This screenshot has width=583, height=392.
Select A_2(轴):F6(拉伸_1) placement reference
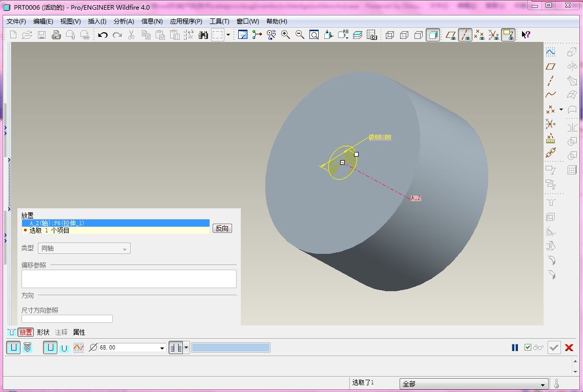tap(116, 223)
